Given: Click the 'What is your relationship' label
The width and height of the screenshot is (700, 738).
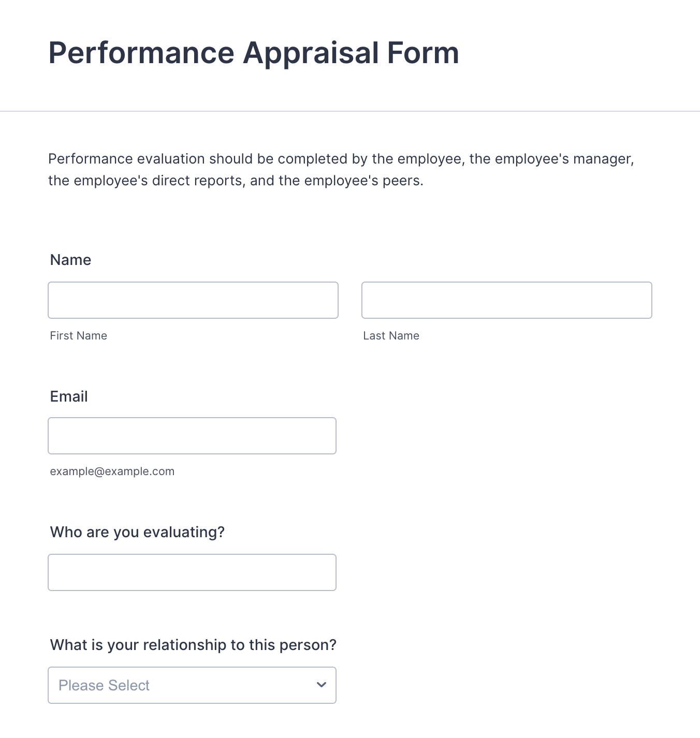Looking at the screenshot, I should point(193,645).
